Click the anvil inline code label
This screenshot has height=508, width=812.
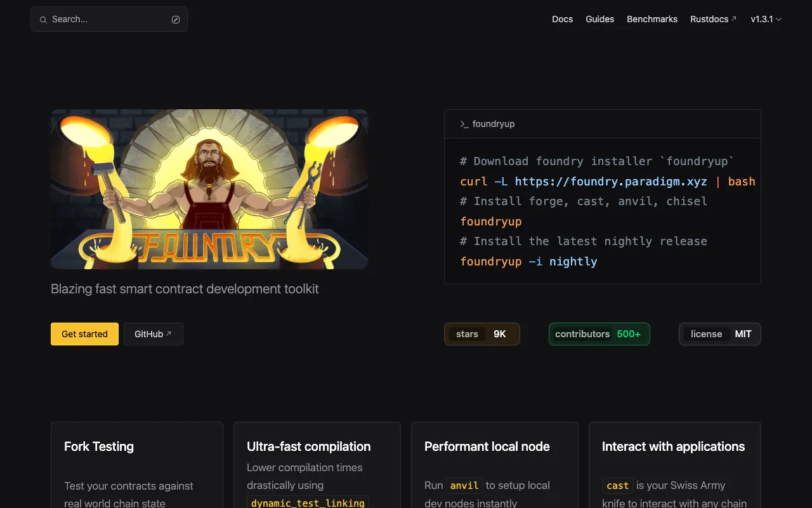coord(464,485)
